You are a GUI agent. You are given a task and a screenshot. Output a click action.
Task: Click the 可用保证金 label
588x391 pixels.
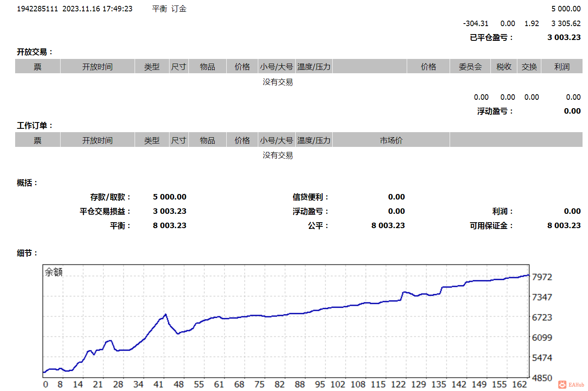tap(491, 226)
